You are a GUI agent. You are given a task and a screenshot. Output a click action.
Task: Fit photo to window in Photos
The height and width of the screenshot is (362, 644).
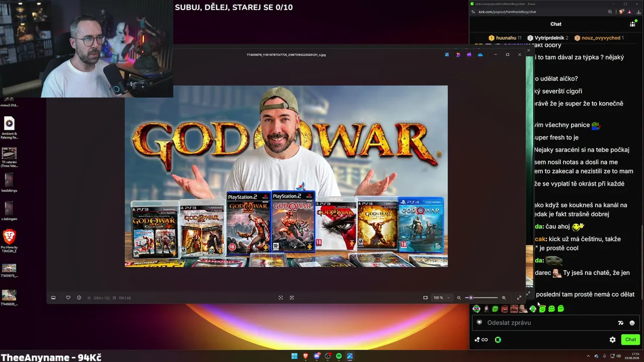pos(425,298)
